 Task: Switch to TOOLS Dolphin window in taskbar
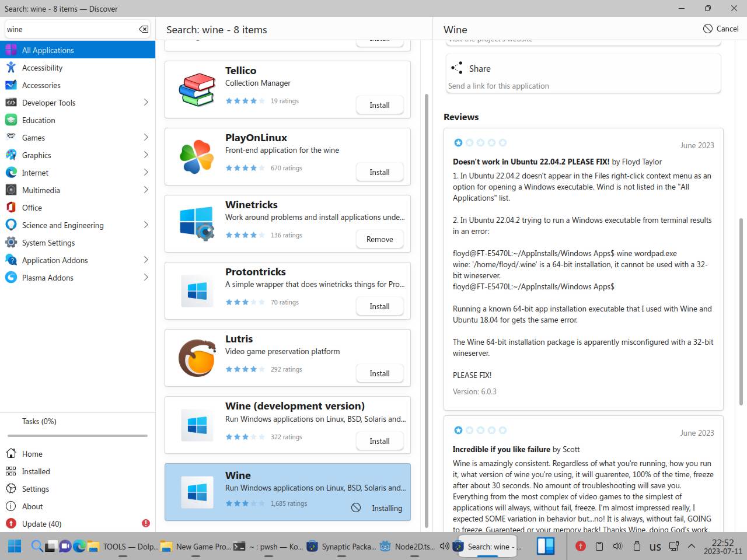[123, 547]
